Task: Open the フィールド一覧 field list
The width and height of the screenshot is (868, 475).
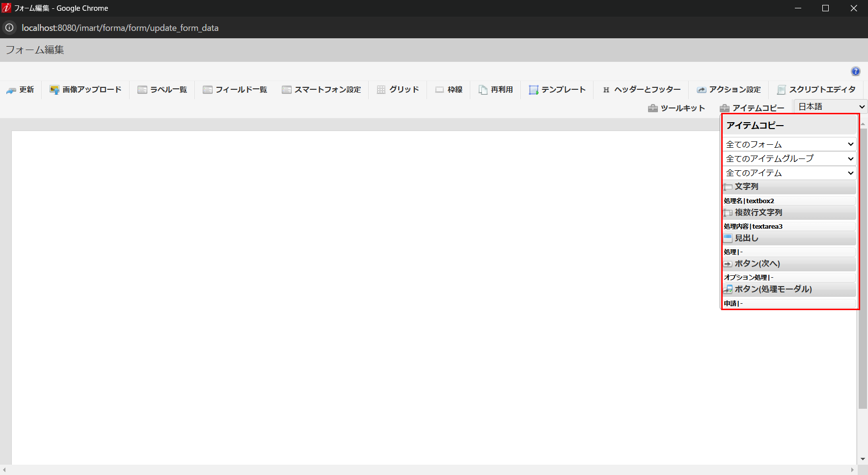Action: [235, 89]
